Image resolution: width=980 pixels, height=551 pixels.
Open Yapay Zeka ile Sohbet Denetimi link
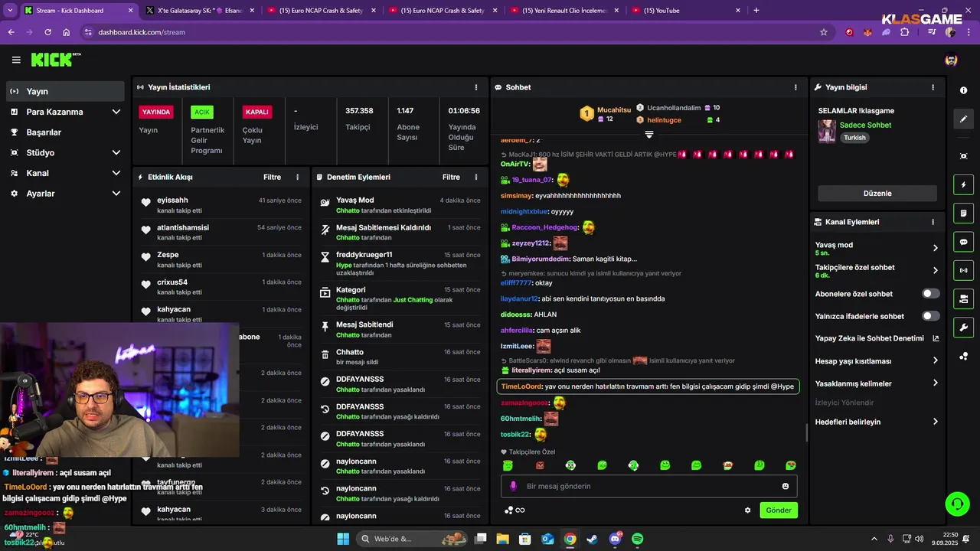pyautogui.click(x=877, y=338)
